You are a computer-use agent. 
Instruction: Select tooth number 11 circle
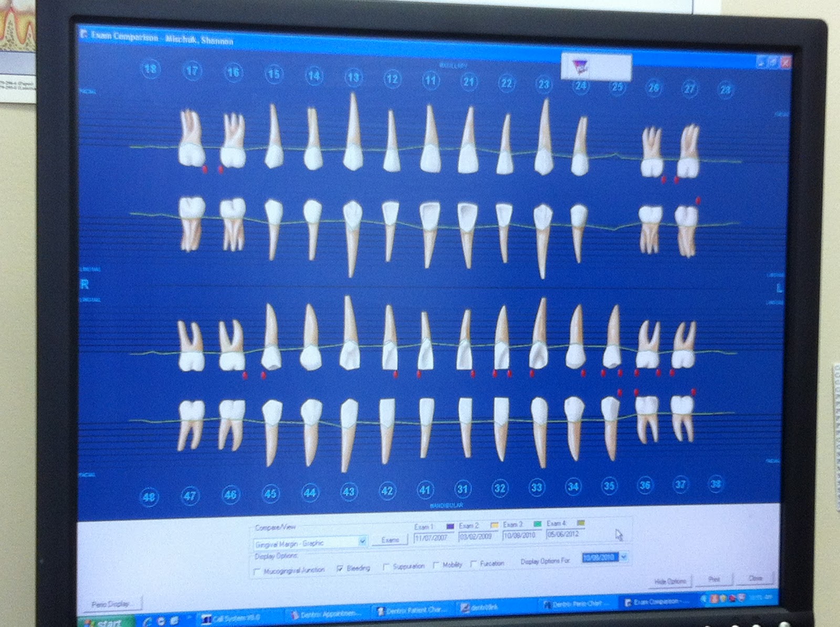(430, 81)
